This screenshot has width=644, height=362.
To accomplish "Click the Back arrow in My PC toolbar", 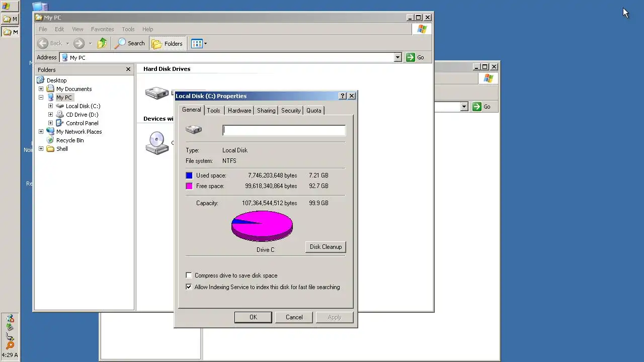I will (43, 43).
